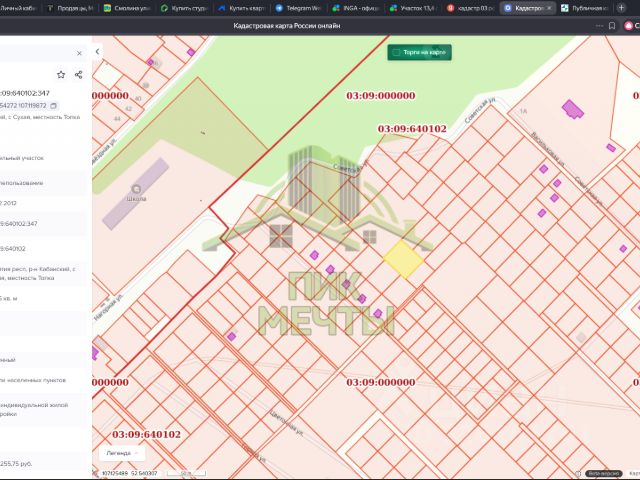
Task: Click the coordinates value 54272 107119872 in panel
Action: pos(23,106)
